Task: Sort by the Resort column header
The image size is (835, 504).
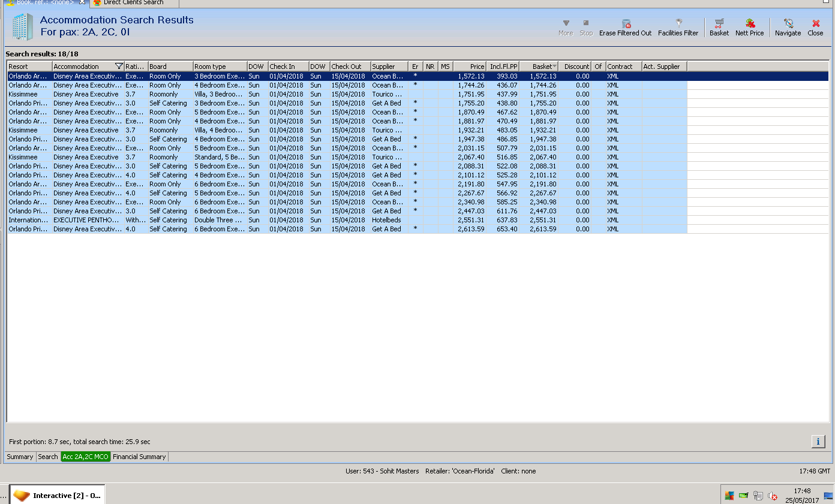Action: pos(29,67)
